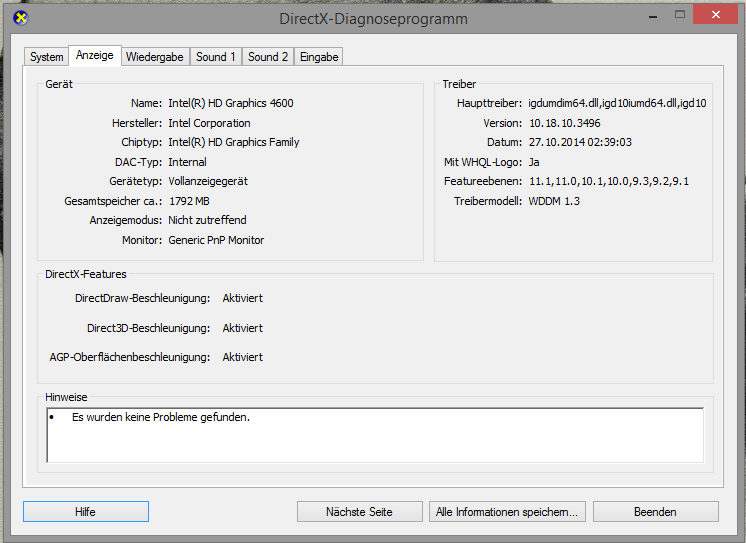The width and height of the screenshot is (746, 543).
Task: Go to the Eingabe tab
Action: [319, 57]
